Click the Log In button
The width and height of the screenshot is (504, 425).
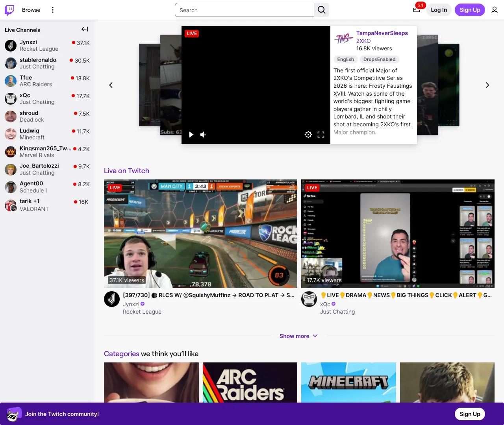(x=438, y=10)
